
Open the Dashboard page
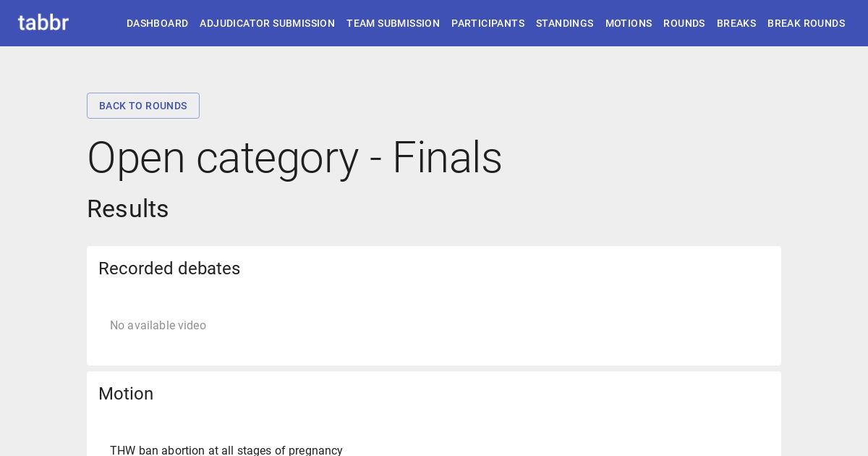click(157, 23)
